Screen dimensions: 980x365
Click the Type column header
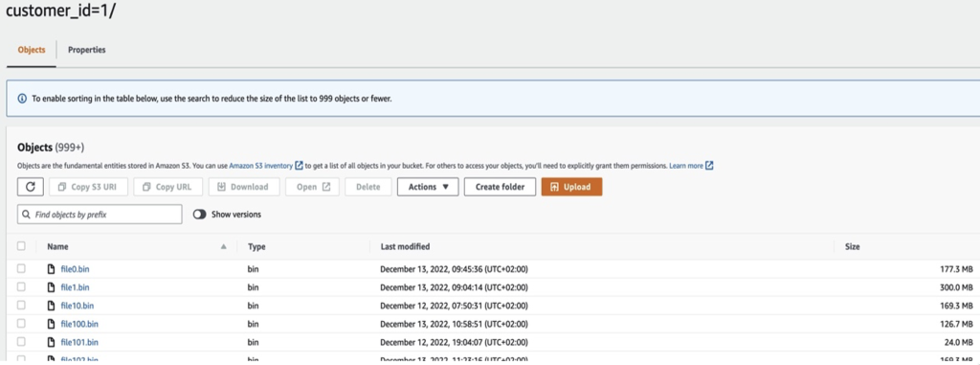click(x=256, y=246)
